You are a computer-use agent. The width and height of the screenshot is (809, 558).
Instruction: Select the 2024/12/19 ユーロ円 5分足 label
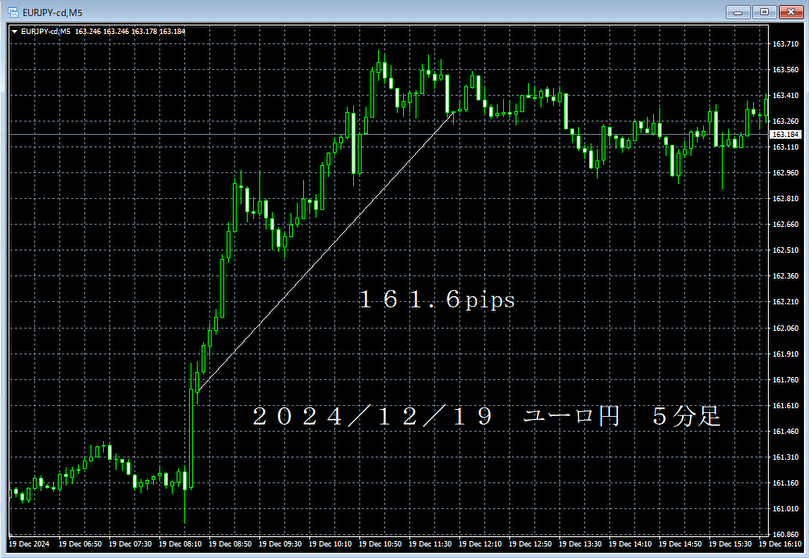[x=486, y=416]
